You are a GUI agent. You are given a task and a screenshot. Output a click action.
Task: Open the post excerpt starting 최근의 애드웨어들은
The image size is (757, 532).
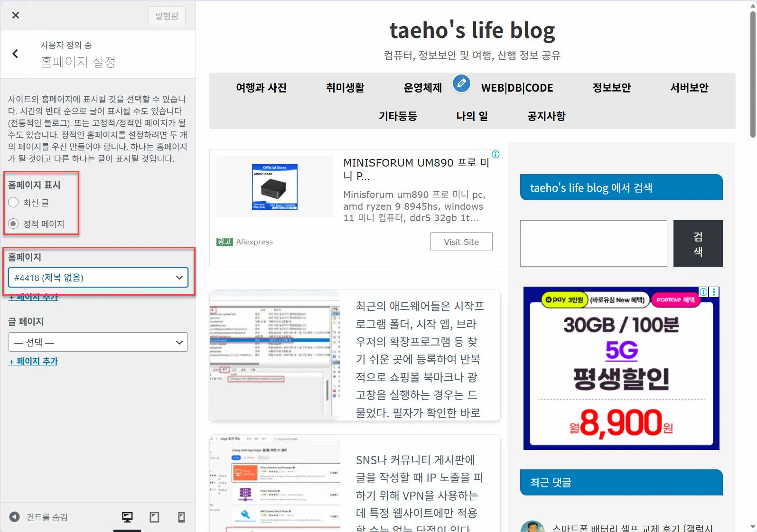coord(420,359)
